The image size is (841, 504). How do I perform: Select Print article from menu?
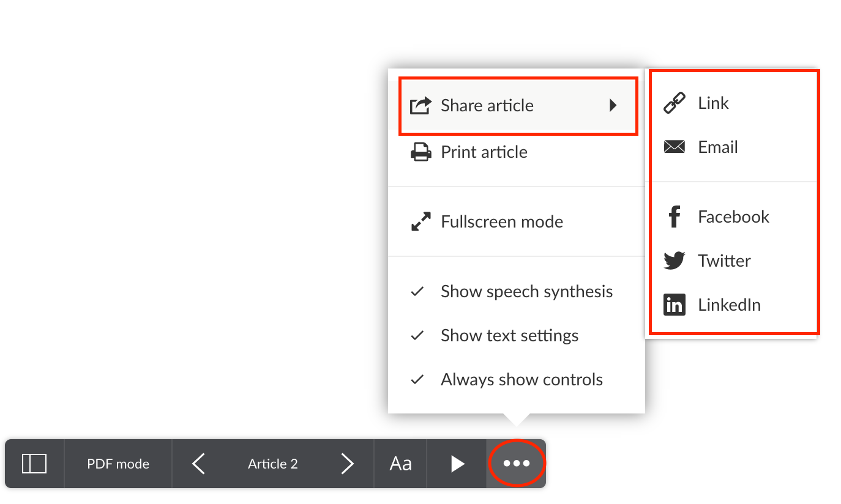(484, 152)
